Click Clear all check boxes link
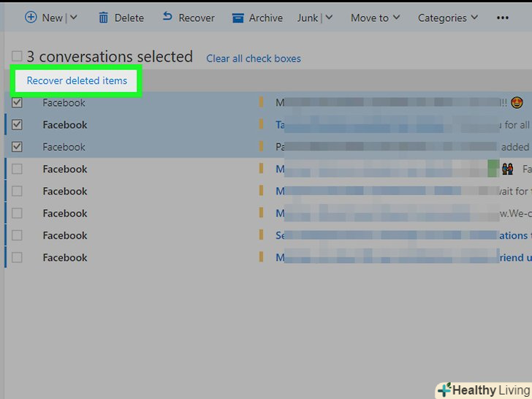The height and width of the screenshot is (399, 532). click(x=254, y=58)
